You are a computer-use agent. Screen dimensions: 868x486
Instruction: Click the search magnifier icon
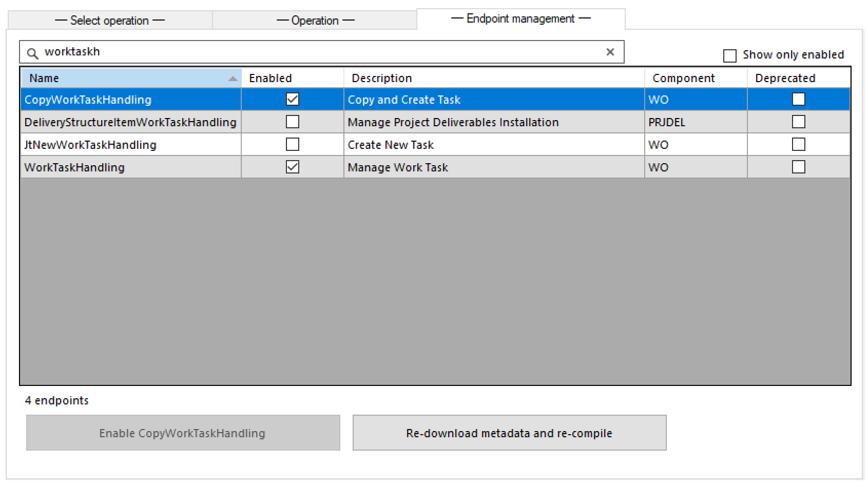click(32, 53)
